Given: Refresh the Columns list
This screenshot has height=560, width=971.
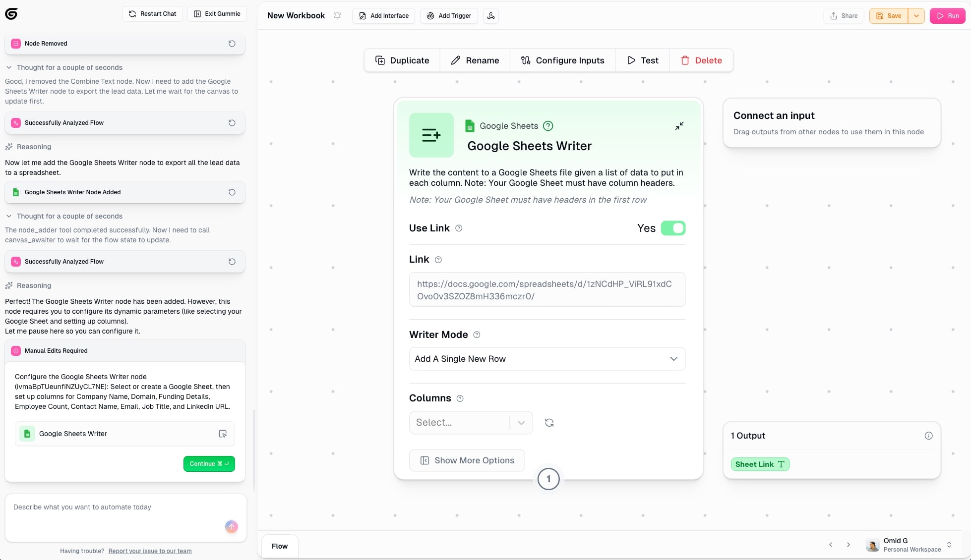Looking at the screenshot, I should [549, 422].
